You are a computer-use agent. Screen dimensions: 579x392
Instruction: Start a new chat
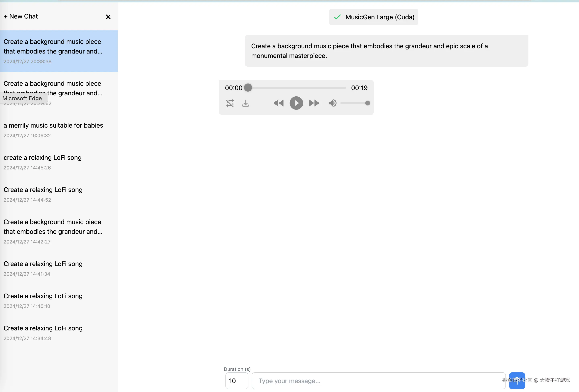(21, 17)
